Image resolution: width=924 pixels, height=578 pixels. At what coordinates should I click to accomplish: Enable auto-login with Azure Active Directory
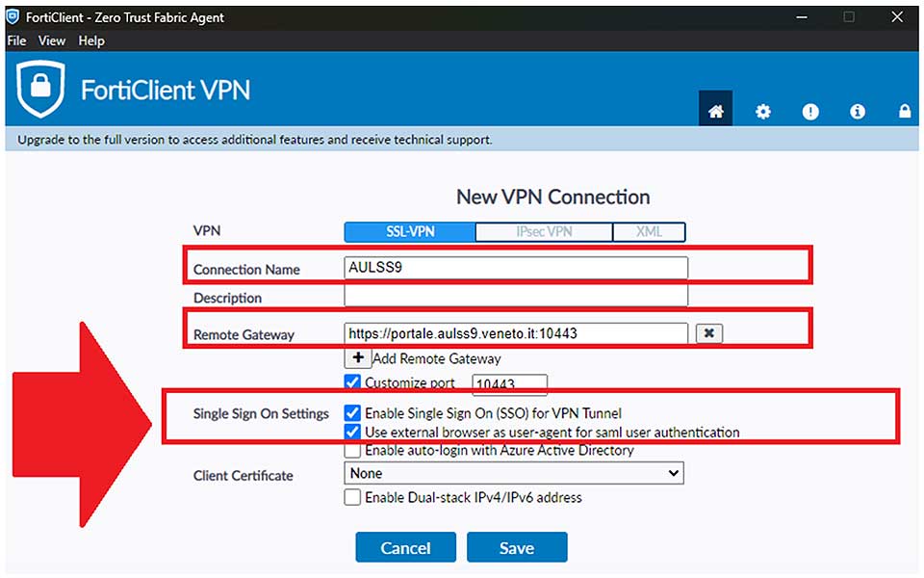(x=352, y=451)
